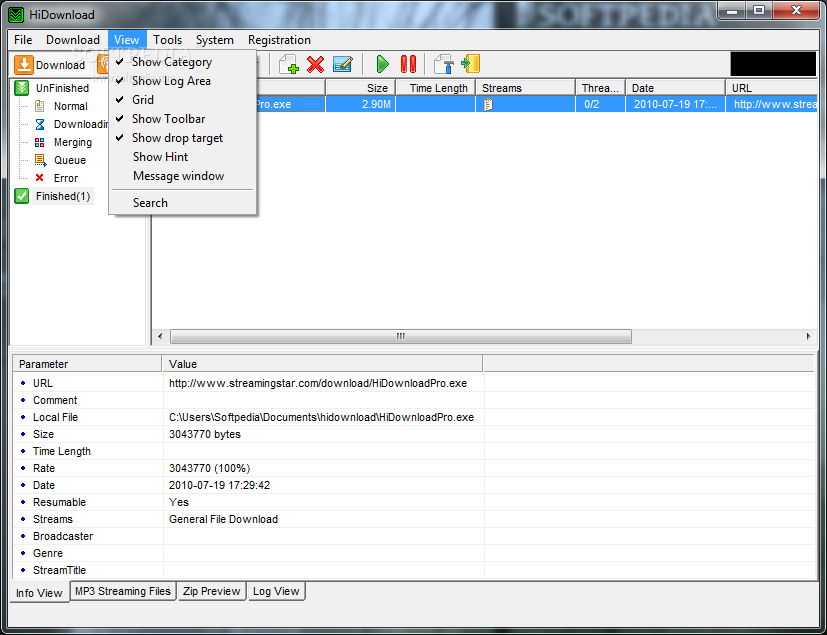Image resolution: width=827 pixels, height=635 pixels.
Task: Click the Queue category icon
Action: 40,160
